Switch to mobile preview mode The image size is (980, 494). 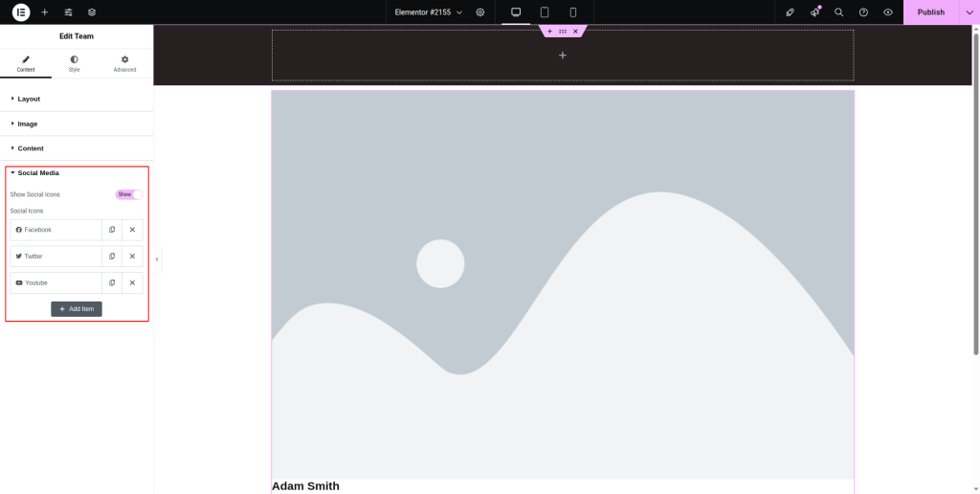point(573,11)
